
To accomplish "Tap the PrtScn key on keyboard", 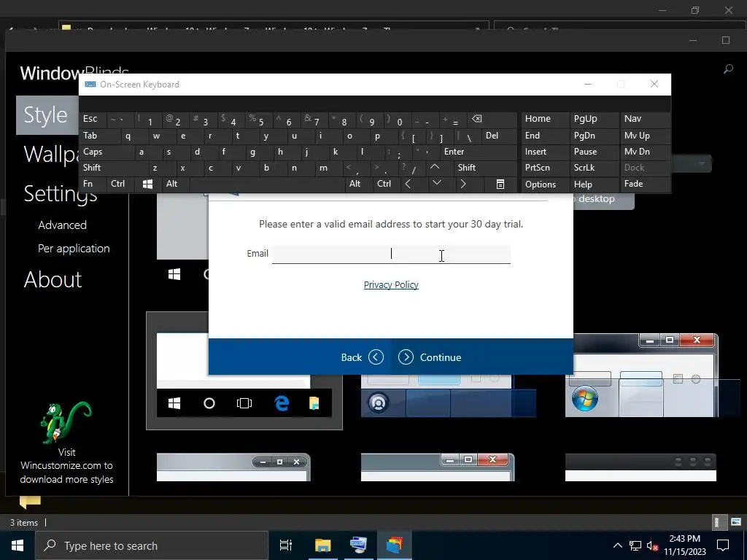I will [x=545, y=168].
